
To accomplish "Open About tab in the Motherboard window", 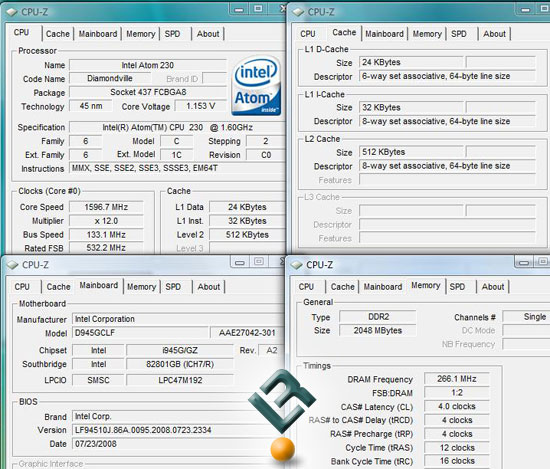I will coord(209,287).
